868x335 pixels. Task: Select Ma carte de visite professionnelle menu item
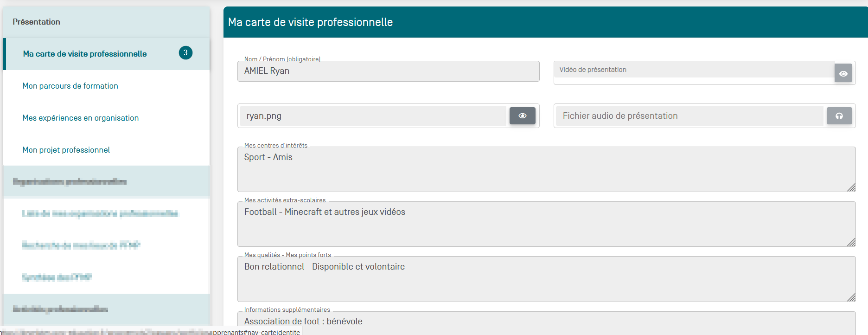click(x=85, y=54)
